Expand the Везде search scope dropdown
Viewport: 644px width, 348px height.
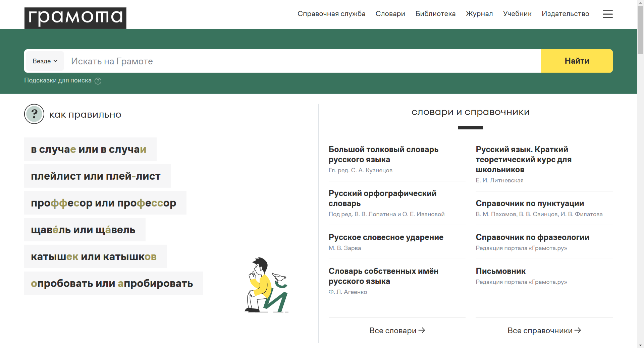[x=45, y=61]
